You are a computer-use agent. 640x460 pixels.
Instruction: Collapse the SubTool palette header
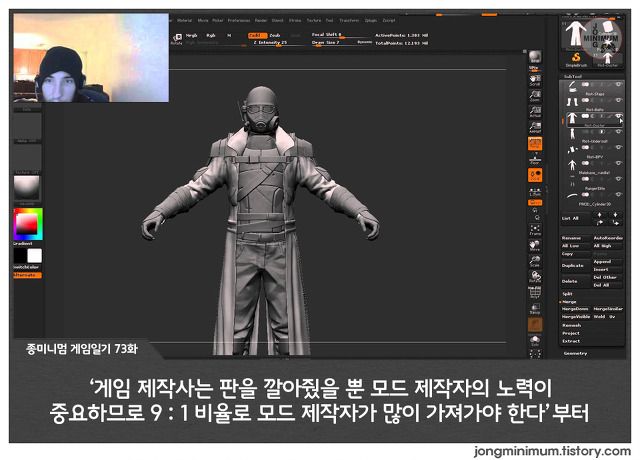pos(573,76)
